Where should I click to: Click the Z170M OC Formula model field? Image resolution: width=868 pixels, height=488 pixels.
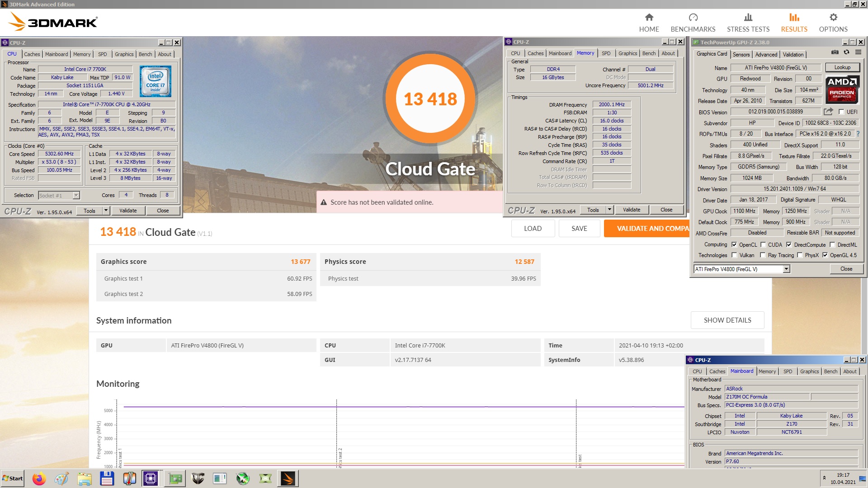[x=767, y=397]
